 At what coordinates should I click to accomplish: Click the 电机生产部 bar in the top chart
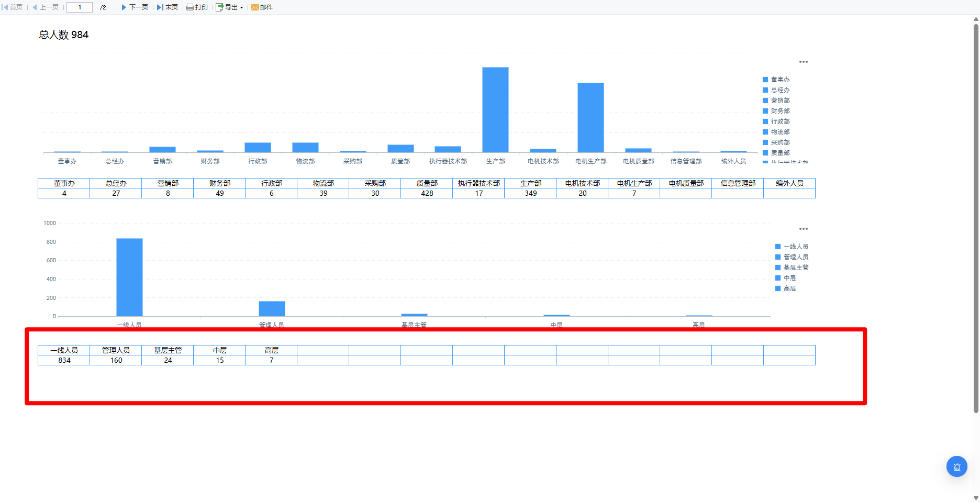click(591, 118)
